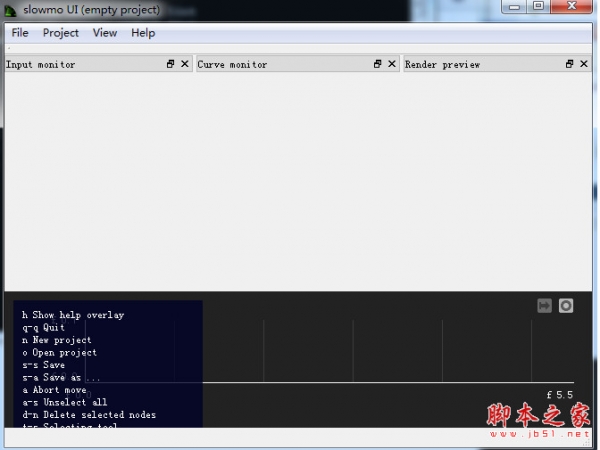Click 'n New project' shortcut text
600x450 pixels.
click(57, 340)
